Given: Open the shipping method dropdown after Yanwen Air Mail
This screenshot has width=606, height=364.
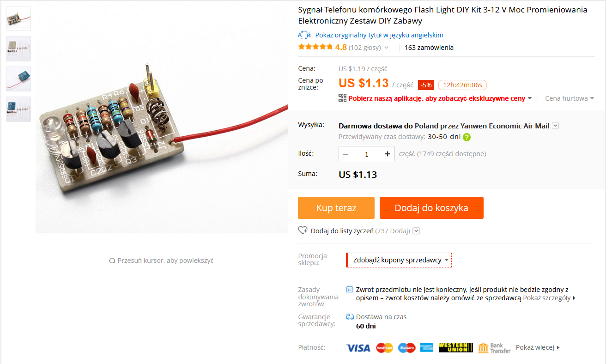Looking at the screenshot, I should coord(555,126).
